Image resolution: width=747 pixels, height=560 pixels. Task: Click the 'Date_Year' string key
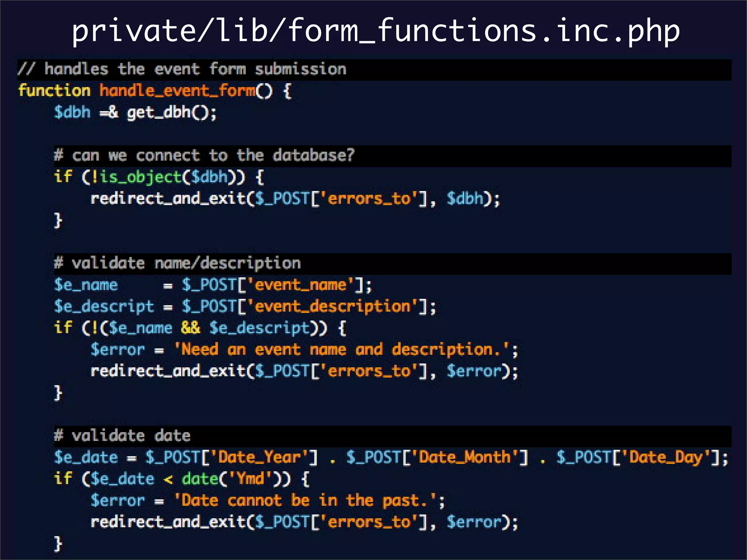[260, 457]
